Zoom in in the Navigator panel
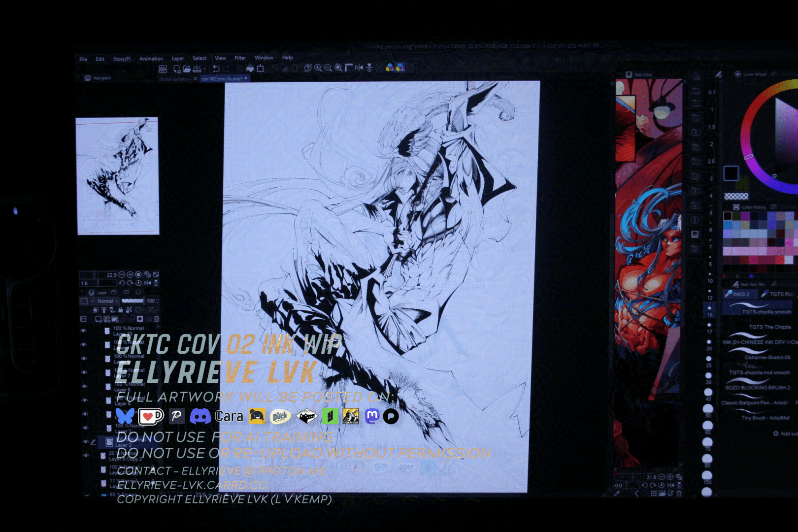Image resolution: width=798 pixels, height=532 pixels. 130,275
